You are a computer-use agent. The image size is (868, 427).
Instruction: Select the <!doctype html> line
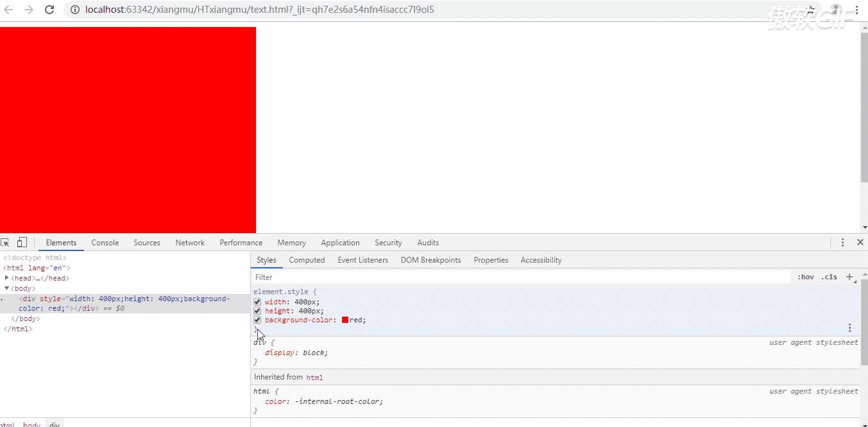(x=35, y=258)
